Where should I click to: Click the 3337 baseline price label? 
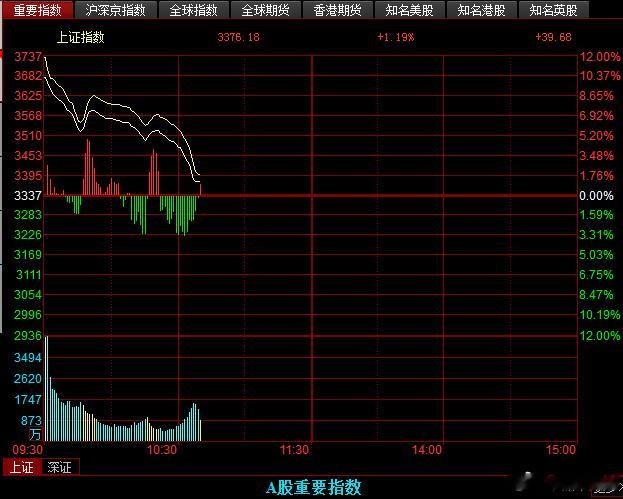click(x=28, y=195)
